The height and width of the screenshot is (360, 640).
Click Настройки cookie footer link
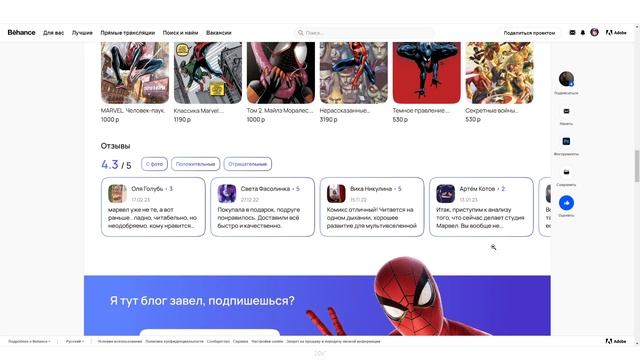[267, 341]
